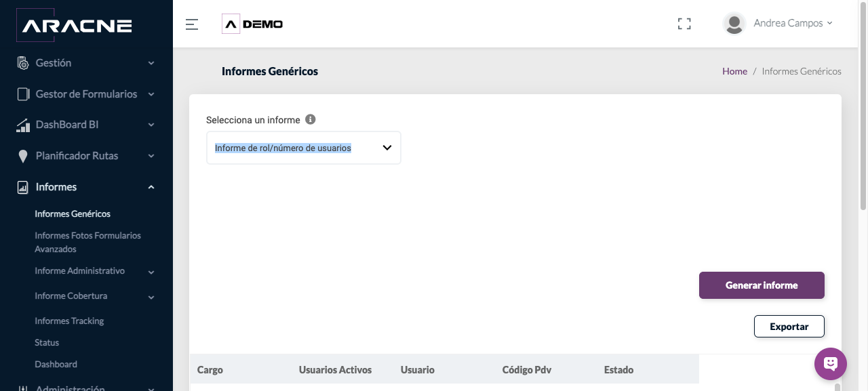Open Dashboard under Informes
This screenshot has width=868, height=391.
(56, 364)
